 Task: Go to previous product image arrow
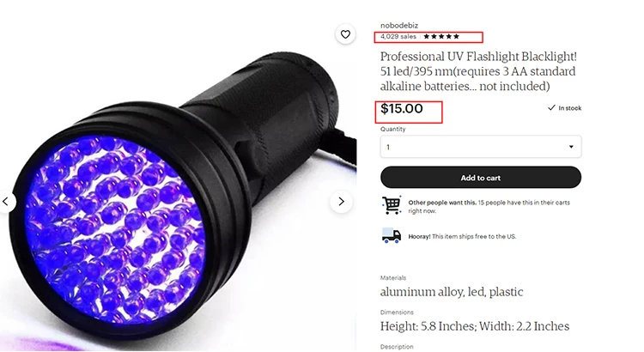[6, 201]
